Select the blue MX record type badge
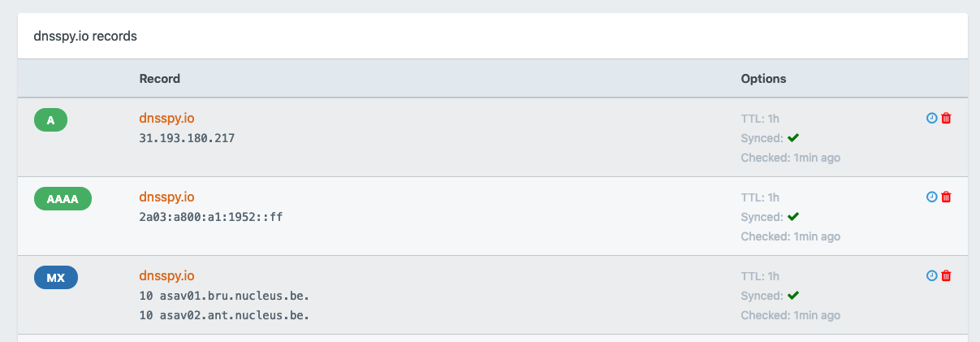The width and height of the screenshot is (980, 342). click(x=56, y=278)
